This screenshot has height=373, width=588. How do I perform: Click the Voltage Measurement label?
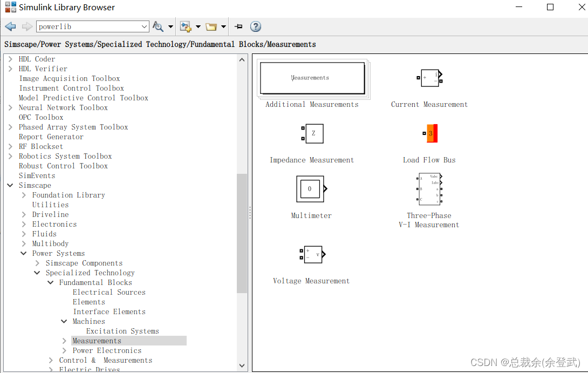click(311, 281)
